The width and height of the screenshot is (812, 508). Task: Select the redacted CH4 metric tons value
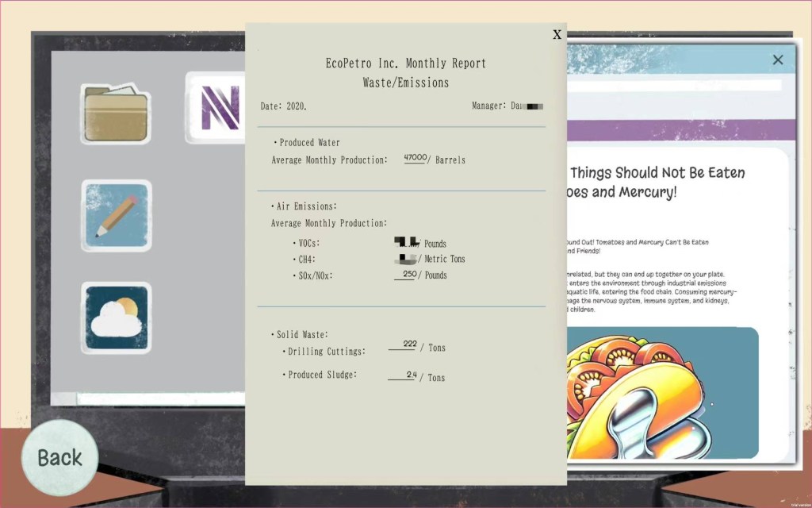click(x=406, y=258)
